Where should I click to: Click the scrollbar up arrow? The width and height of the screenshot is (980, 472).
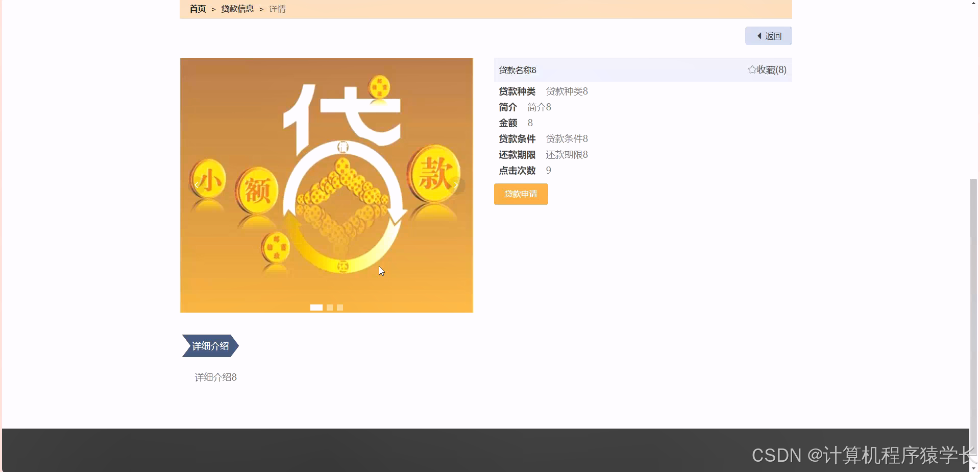click(x=974, y=4)
